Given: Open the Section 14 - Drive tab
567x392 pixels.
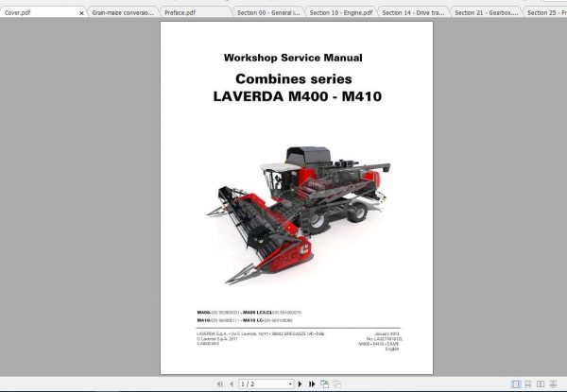Looking at the screenshot, I should [x=413, y=12].
